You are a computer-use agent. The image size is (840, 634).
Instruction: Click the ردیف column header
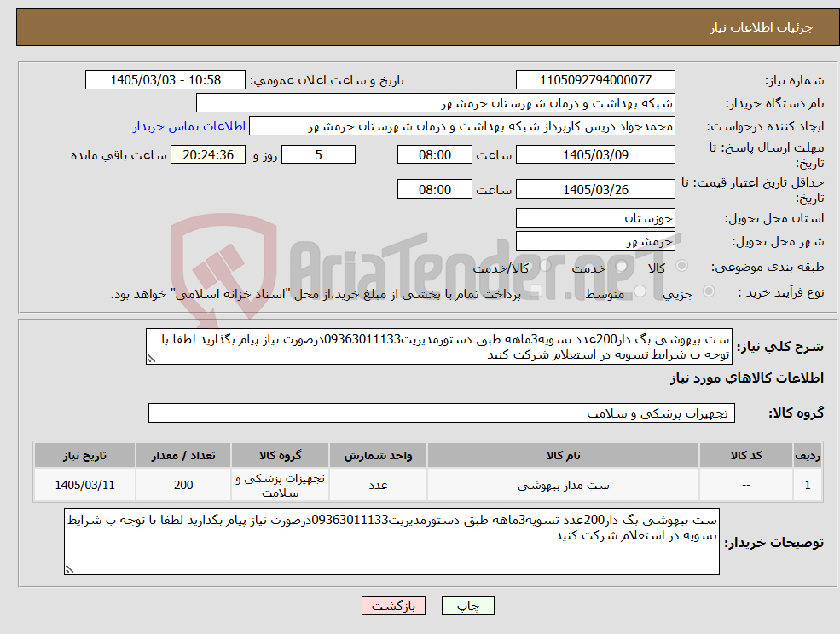click(808, 455)
